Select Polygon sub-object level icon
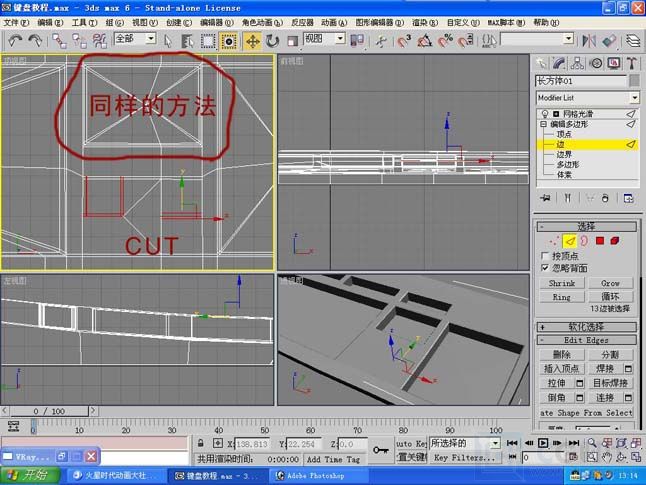Screen dimensions: 646x485 tap(600, 241)
